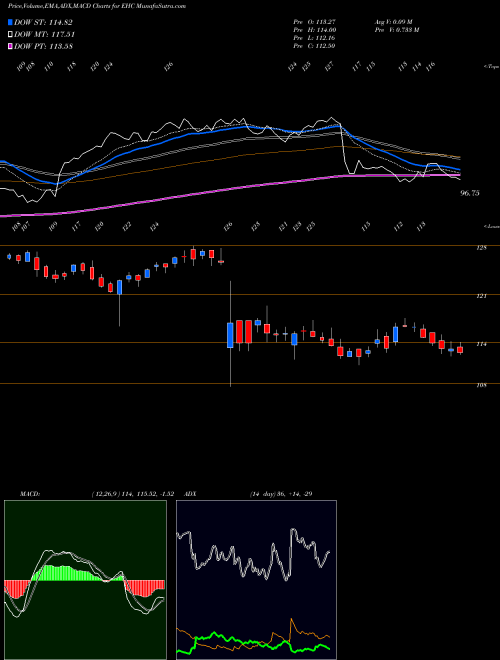Screen dimensions: 500x660
Task: Click the 'ADX' panel heading
Action: pos(191,494)
